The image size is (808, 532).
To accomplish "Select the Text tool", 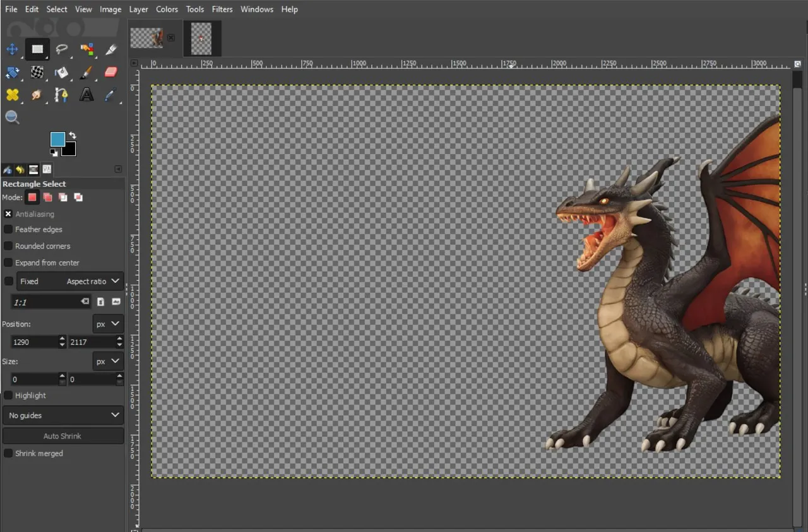I will 86,95.
